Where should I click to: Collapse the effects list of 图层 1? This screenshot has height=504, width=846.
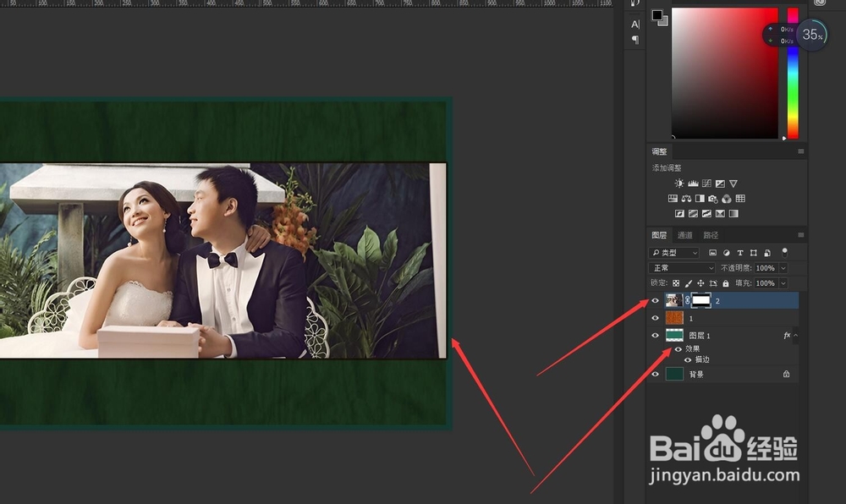[796, 335]
